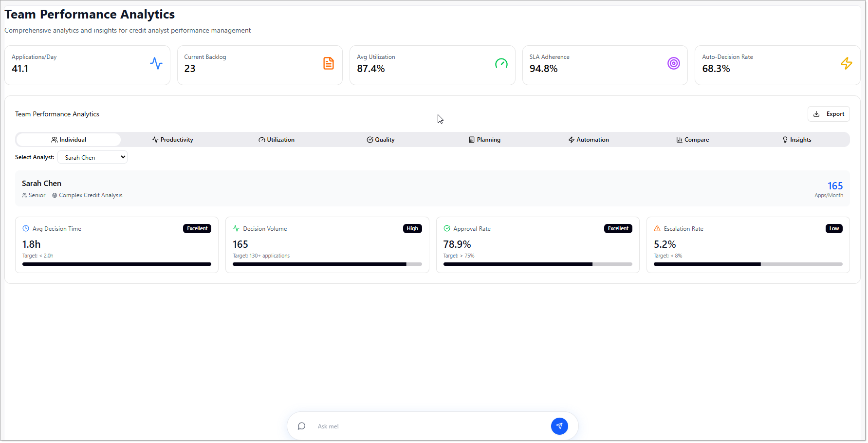Click the Excellent badge on Approval Rate
Image resolution: width=868 pixels, height=443 pixels.
pos(618,228)
